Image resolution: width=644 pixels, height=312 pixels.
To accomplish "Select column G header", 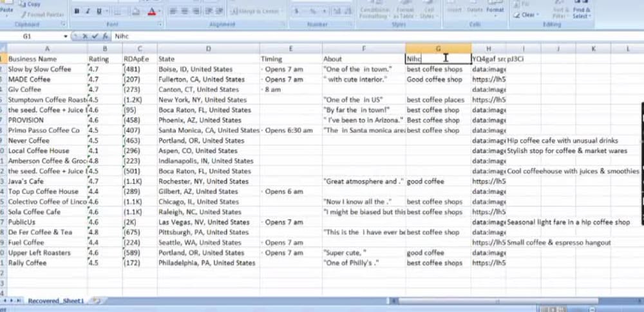I will point(438,49).
